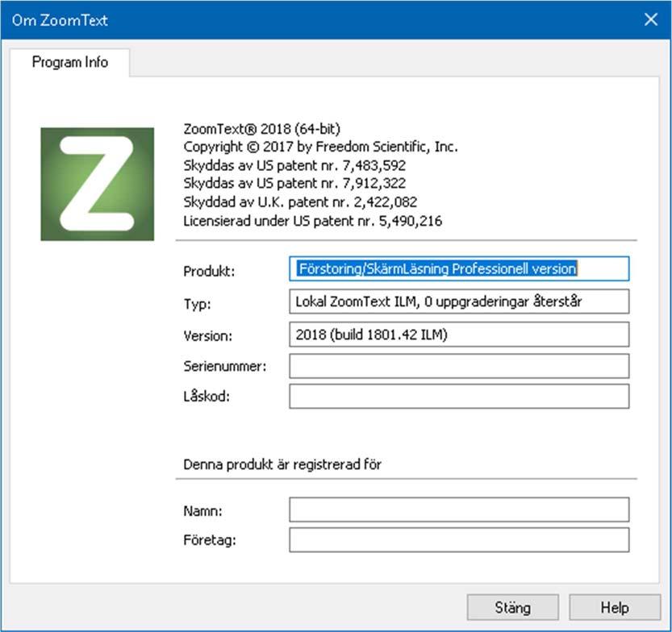This screenshot has width=672, height=632.
Task: Click the US patent 5,490,216 line
Action: 312,221
